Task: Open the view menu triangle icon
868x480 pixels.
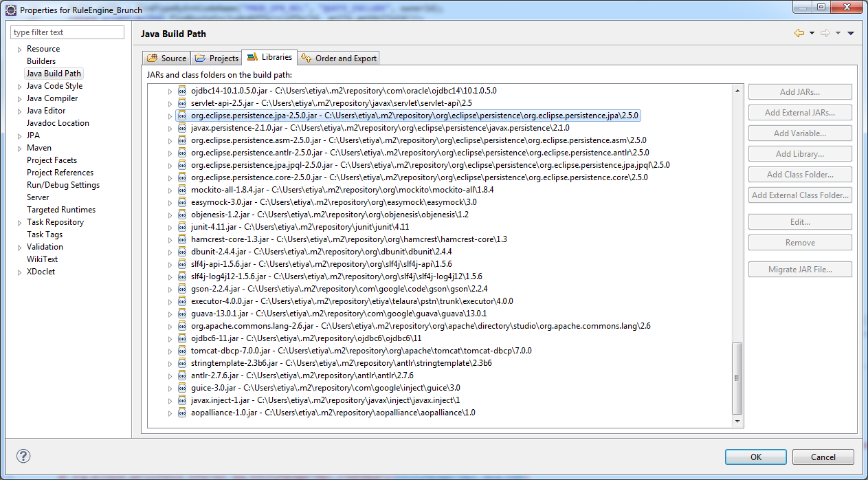Action: pyautogui.click(x=851, y=33)
